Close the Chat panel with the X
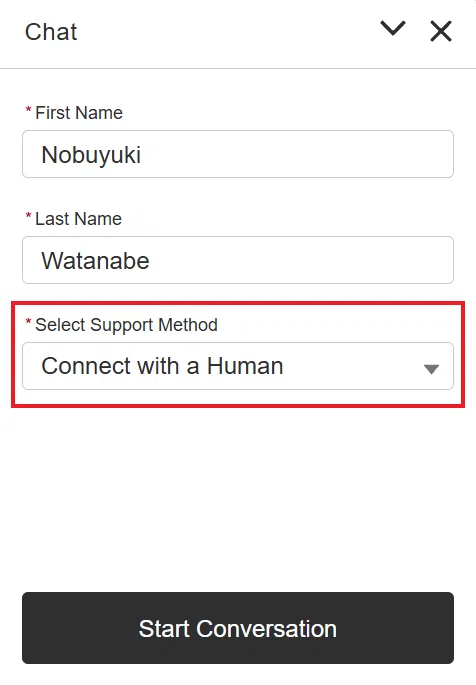The height and width of the screenshot is (685, 476). point(441,31)
